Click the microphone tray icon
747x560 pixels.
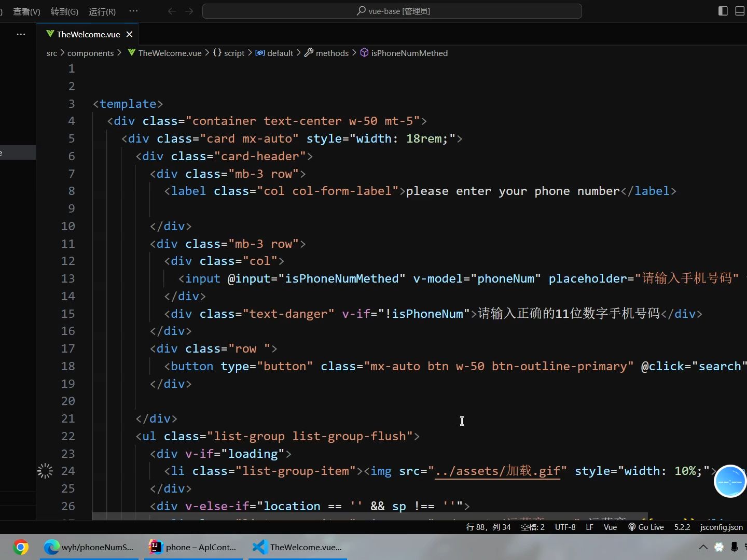tap(734, 547)
